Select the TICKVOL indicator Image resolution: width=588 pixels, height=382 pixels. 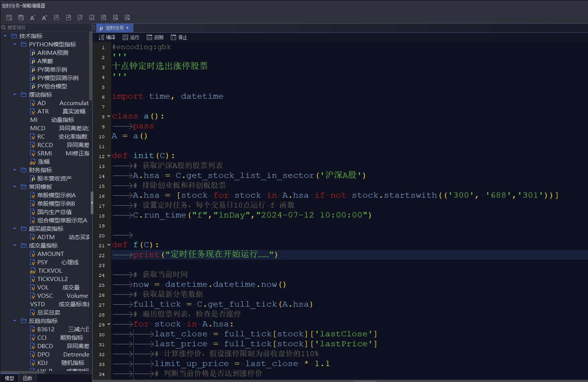(46, 270)
